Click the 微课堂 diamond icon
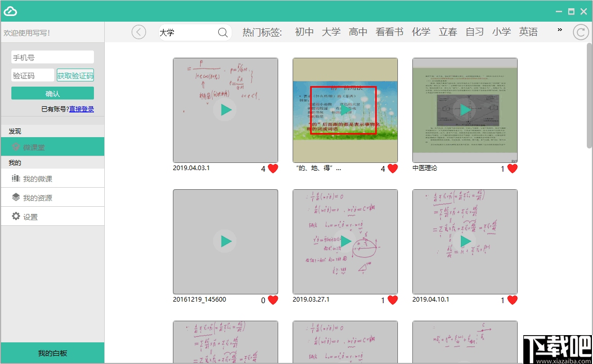The height and width of the screenshot is (364, 593). pos(15,146)
